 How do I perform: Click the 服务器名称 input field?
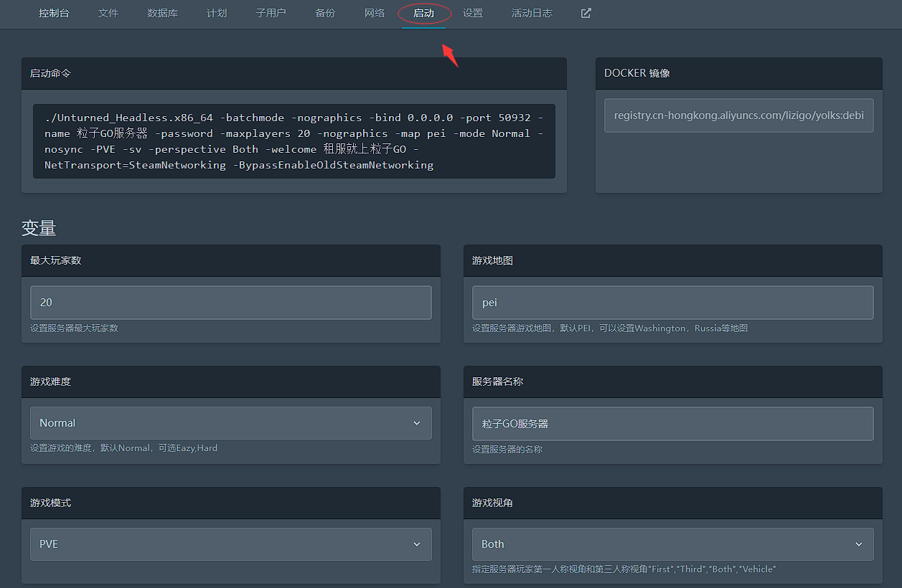[673, 424]
